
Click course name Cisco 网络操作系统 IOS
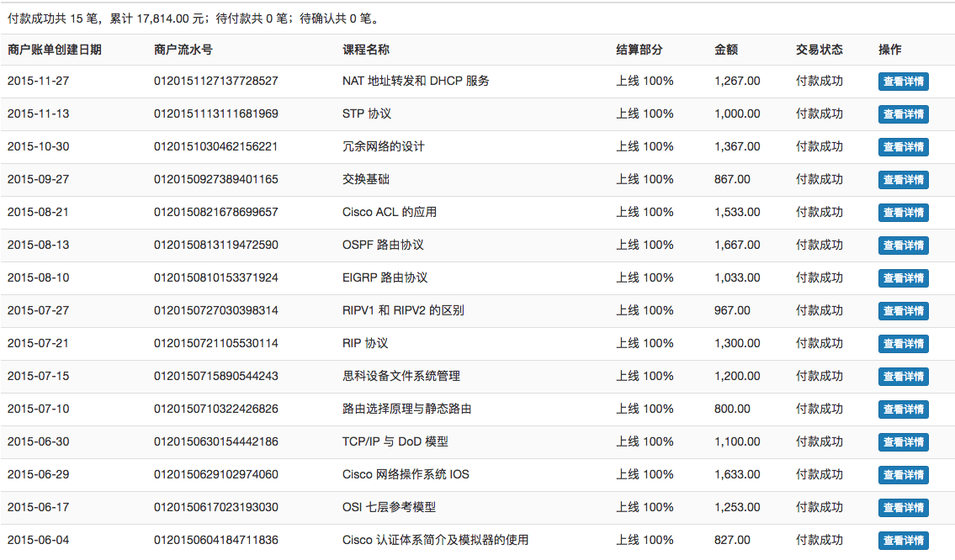pyautogui.click(x=406, y=475)
